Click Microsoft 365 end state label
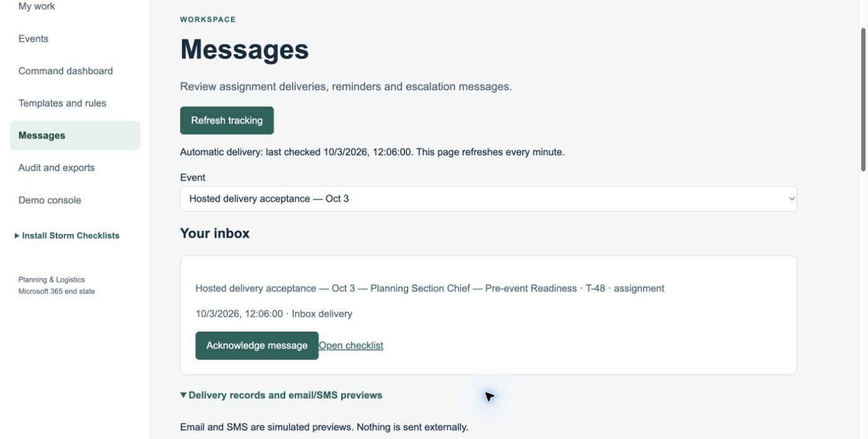The image size is (868, 439). (x=57, y=291)
